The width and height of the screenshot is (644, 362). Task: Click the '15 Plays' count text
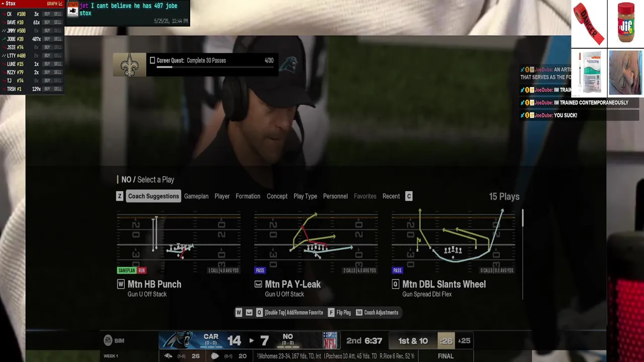504,197
